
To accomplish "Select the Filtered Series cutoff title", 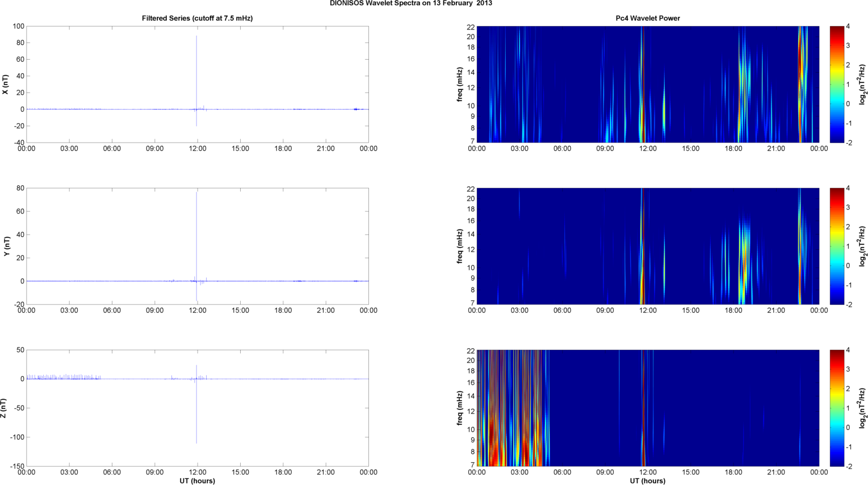I will pyautogui.click(x=197, y=18).
